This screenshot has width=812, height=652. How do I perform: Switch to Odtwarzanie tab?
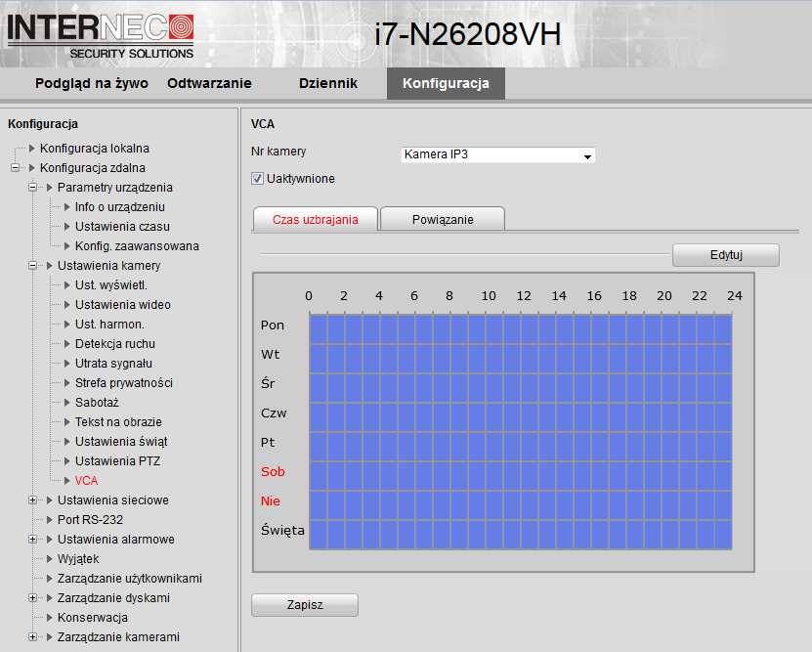pos(209,83)
